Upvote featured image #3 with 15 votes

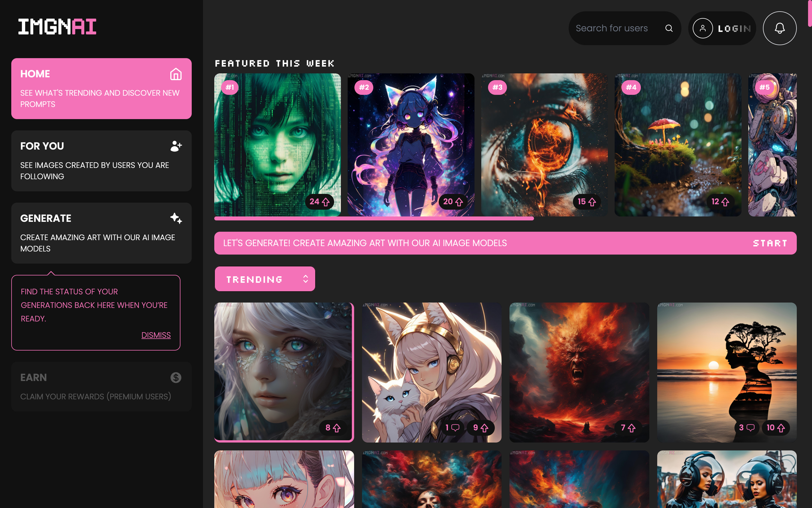586,202
